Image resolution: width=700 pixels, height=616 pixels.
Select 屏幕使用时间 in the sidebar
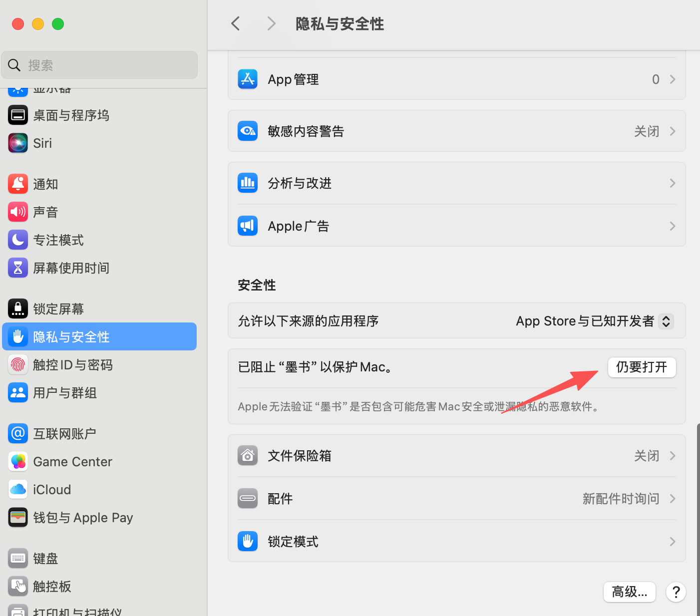99,268
